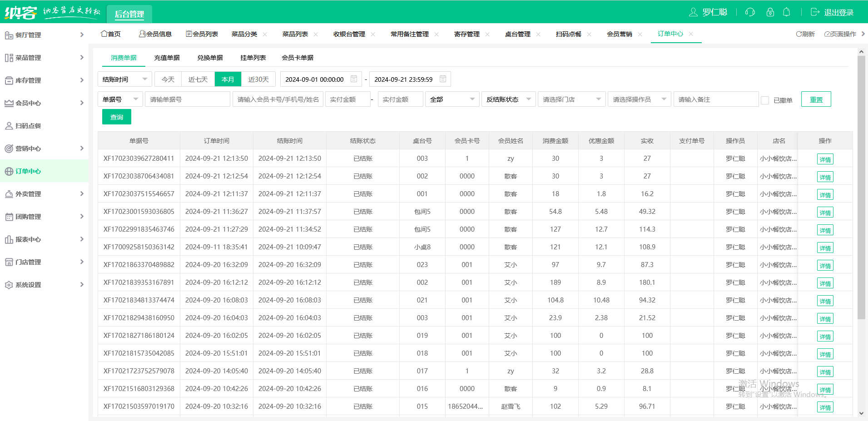Screen dimensions: 868x421
Task: Click the green 查询 button
Action: pos(117,117)
